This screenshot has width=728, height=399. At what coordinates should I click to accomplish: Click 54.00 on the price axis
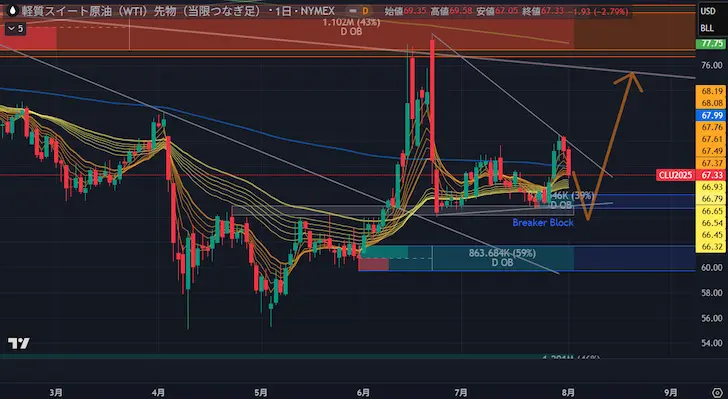(712, 343)
